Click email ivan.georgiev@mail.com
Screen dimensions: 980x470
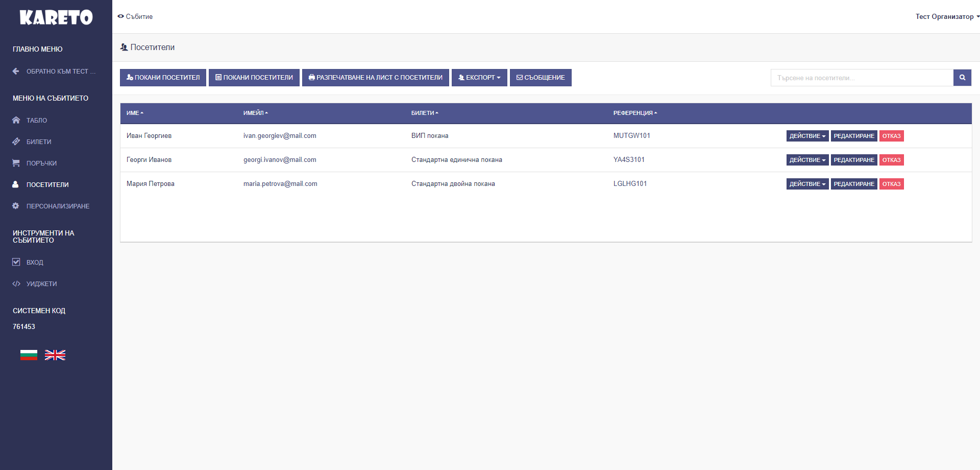coord(280,136)
